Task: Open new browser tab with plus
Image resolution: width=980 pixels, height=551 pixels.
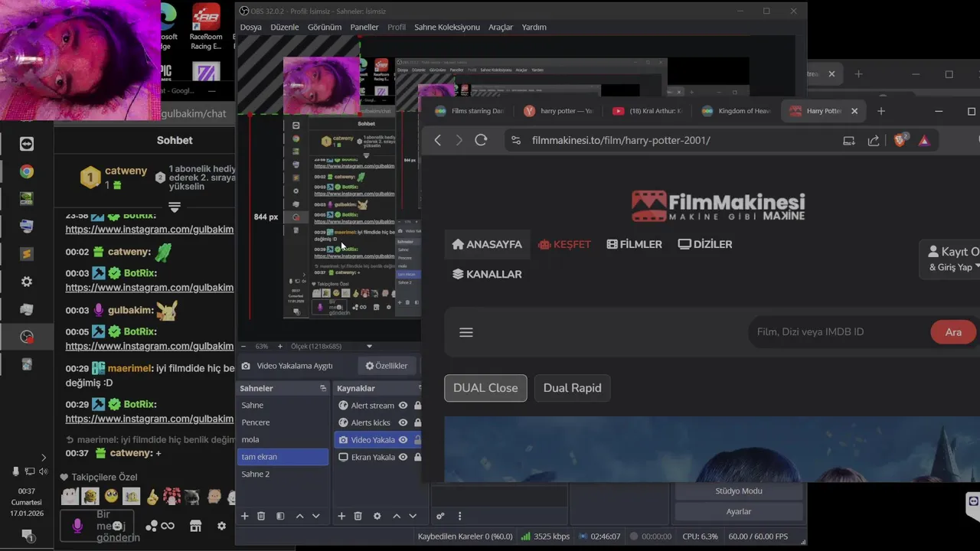Action: tap(880, 111)
